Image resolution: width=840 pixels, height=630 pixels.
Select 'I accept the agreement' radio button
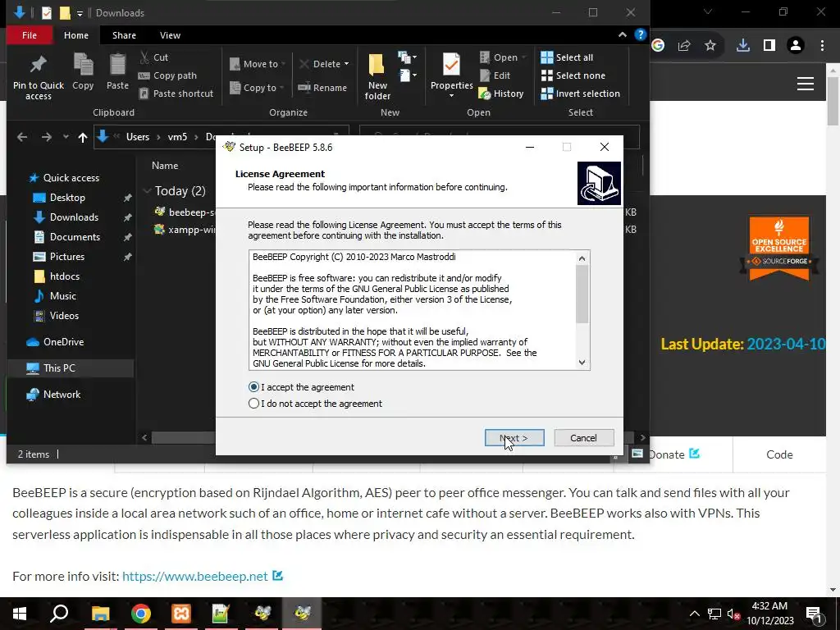point(254,387)
